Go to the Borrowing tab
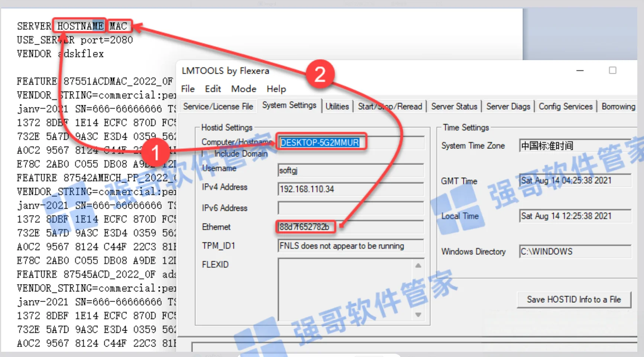 tap(618, 106)
